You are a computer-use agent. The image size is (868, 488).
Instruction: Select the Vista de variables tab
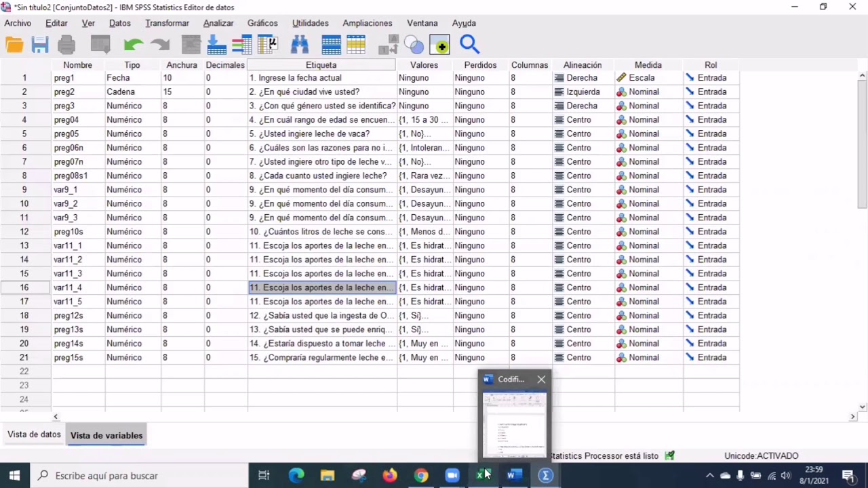[106, 435]
